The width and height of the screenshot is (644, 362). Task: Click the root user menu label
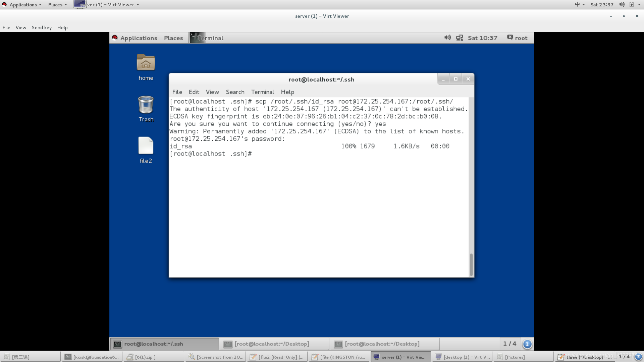pos(521,38)
